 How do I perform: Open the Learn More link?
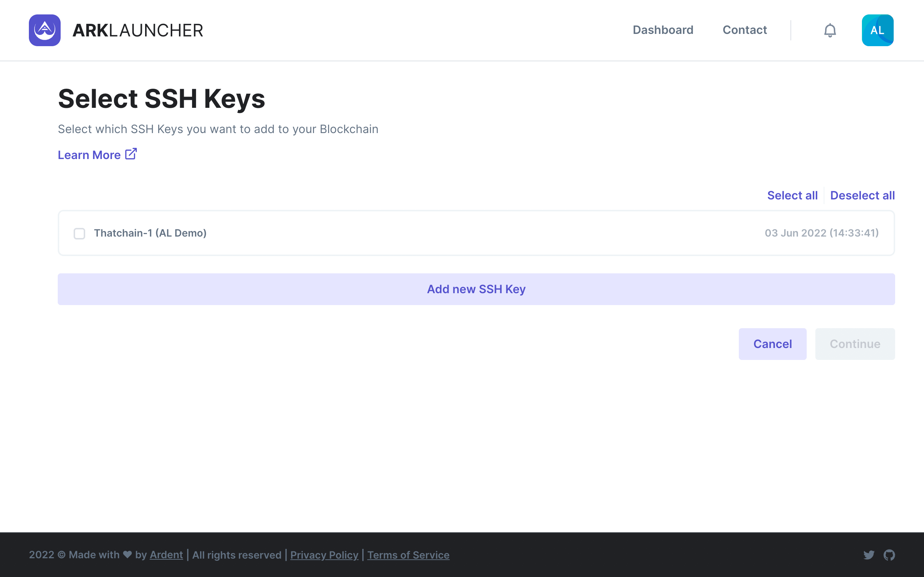point(89,155)
